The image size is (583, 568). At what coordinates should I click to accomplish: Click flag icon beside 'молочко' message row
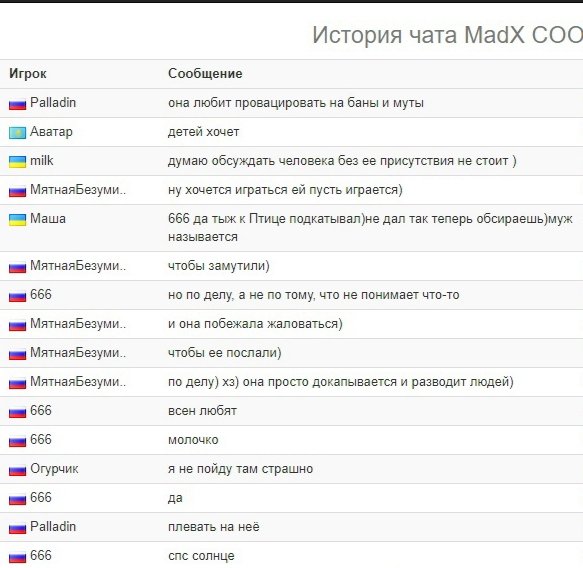coord(17,441)
